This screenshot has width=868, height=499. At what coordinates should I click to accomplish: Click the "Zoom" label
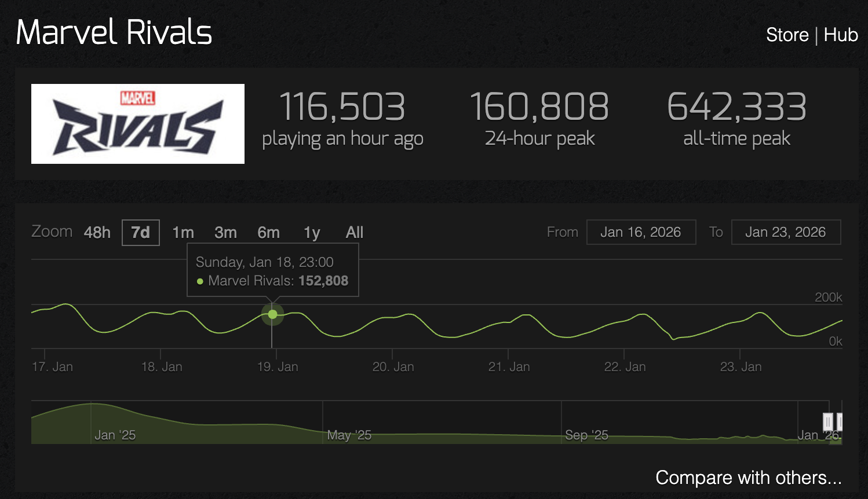(x=52, y=232)
